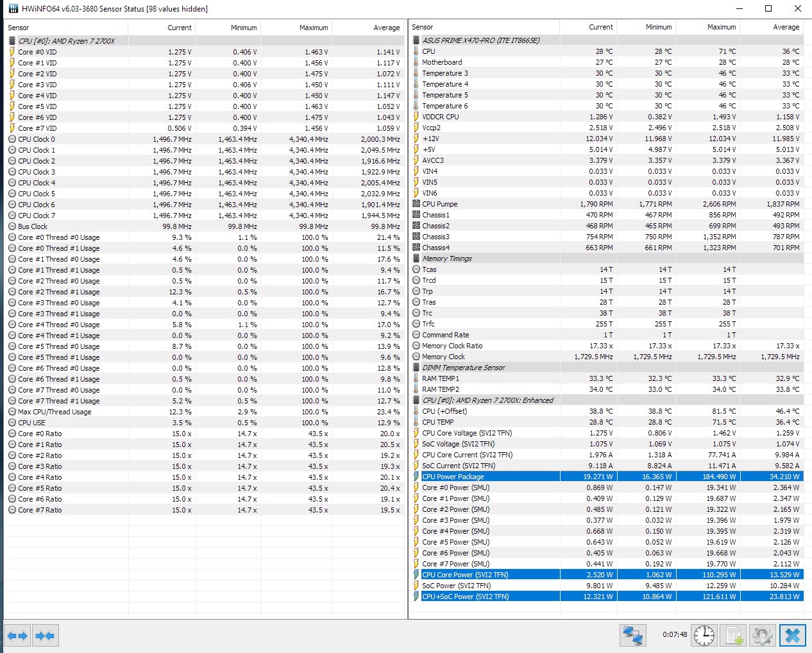
Task: Click the left panel Sensor column header
Action: 65,28
